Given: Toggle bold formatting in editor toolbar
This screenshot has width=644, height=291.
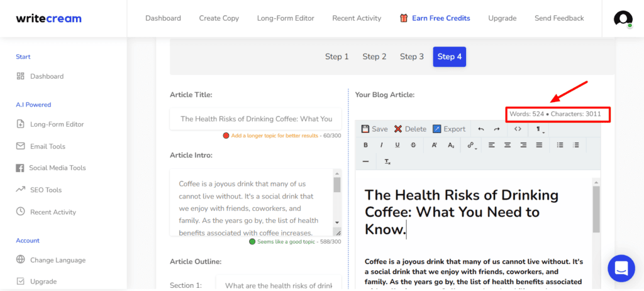Looking at the screenshot, I should click(x=365, y=145).
